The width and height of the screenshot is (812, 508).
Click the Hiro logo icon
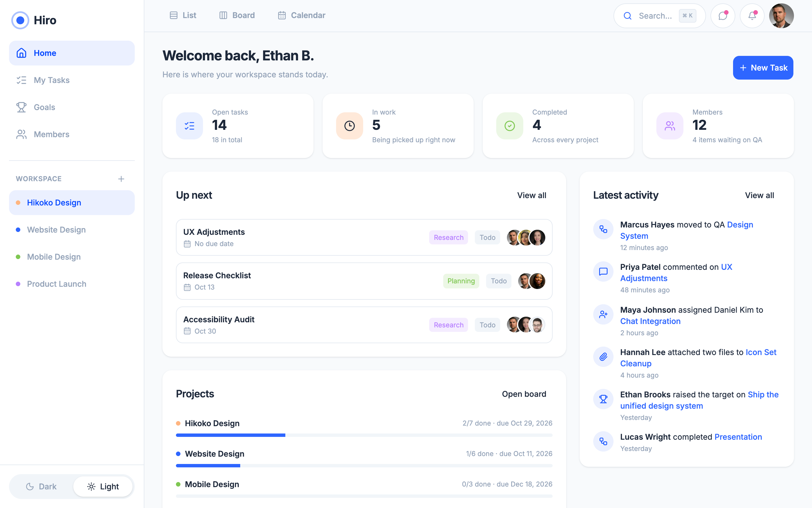(20, 20)
